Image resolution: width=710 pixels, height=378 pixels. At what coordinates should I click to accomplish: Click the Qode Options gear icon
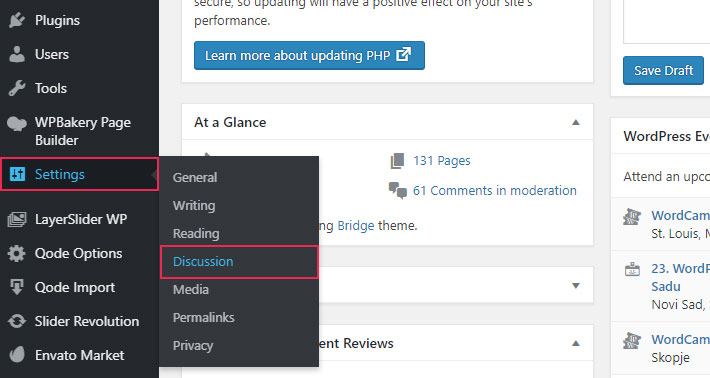17,254
